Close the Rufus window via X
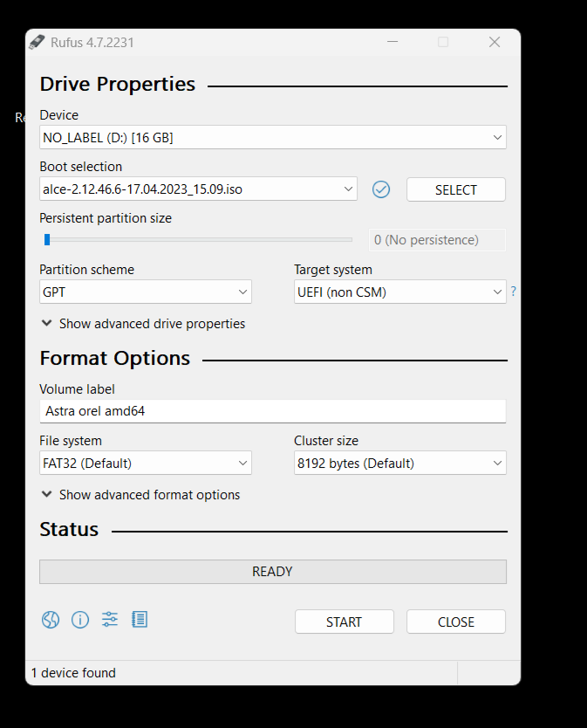Image resolution: width=587 pixels, height=728 pixels. [x=495, y=42]
